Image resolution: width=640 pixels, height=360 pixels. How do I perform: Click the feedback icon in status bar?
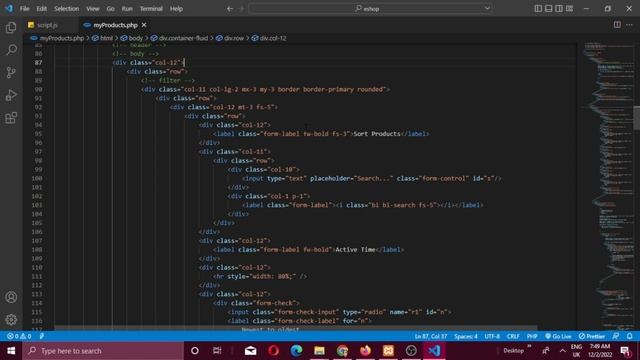[x=616, y=336]
